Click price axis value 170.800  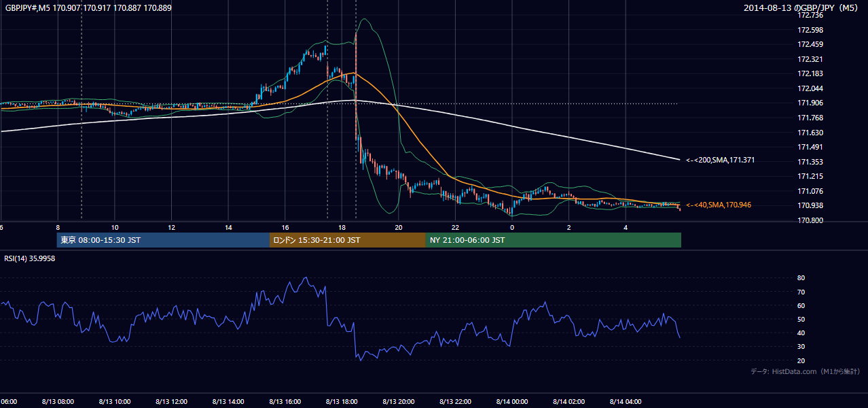click(810, 220)
